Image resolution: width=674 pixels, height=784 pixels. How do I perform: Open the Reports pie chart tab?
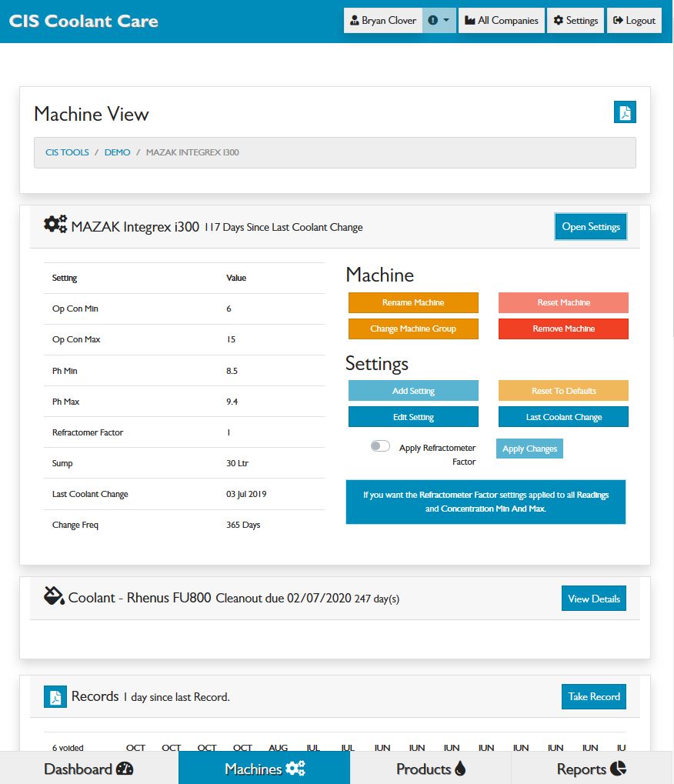591,768
